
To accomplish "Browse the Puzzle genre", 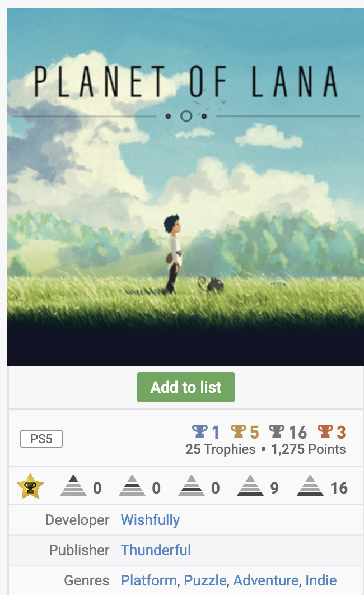I will (x=205, y=580).
